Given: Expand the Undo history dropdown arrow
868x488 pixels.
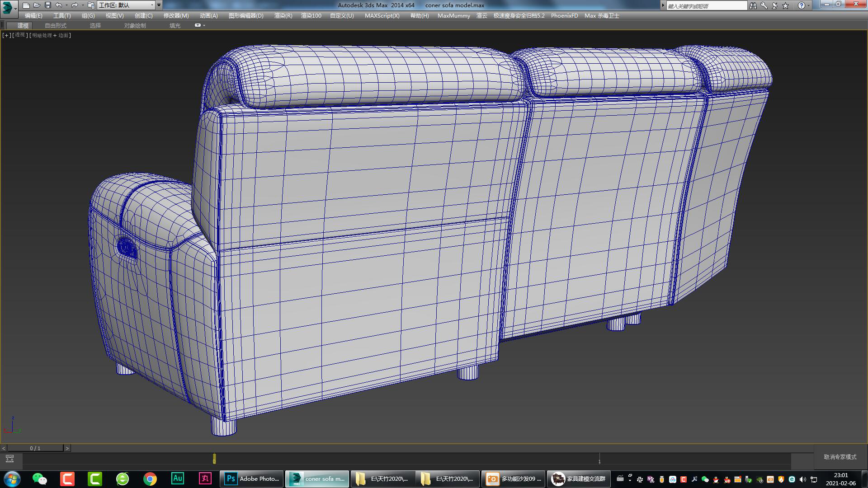Looking at the screenshot, I should tap(67, 5).
